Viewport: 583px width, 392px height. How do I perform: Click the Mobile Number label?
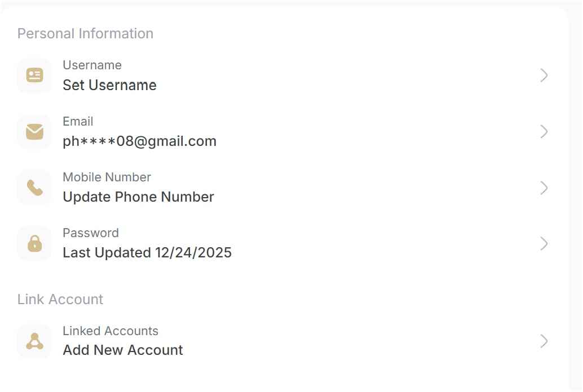pyautogui.click(x=107, y=177)
